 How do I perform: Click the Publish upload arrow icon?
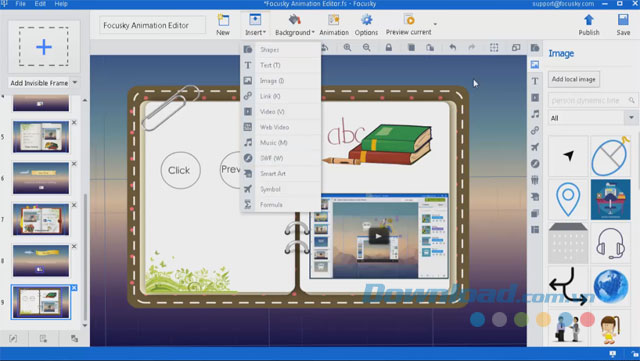pyautogui.click(x=589, y=20)
